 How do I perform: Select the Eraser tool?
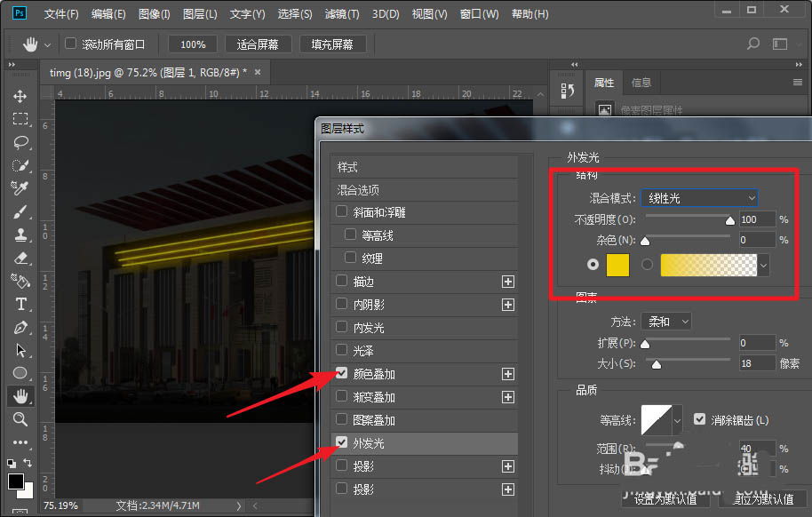(x=20, y=257)
